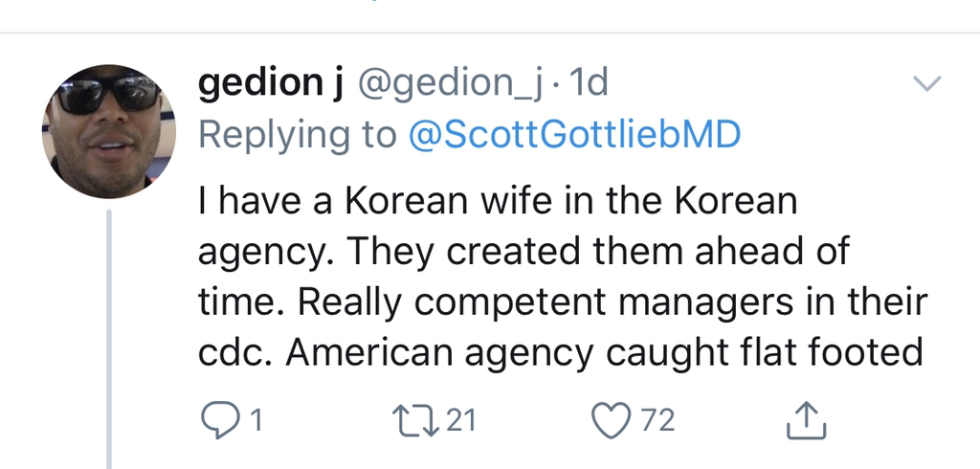Like the tweet with the heart icon
Viewport: 980px width, 469px height.
coord(611,418)
